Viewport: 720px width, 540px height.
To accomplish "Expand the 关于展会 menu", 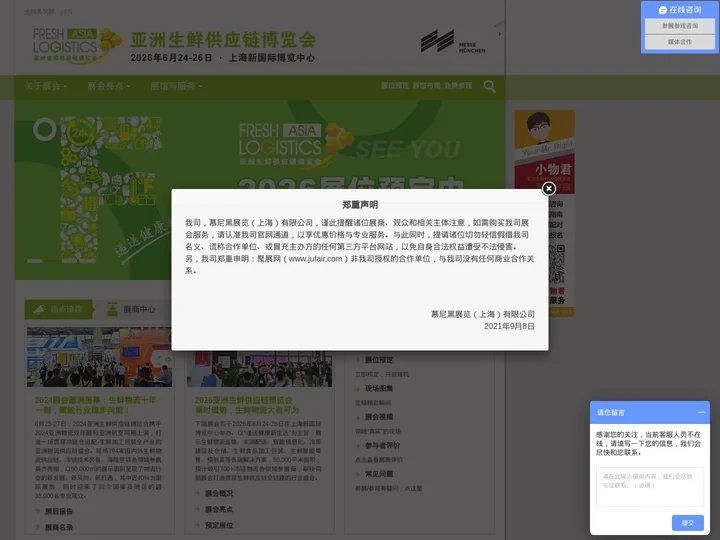I will (x=45, y=86).
